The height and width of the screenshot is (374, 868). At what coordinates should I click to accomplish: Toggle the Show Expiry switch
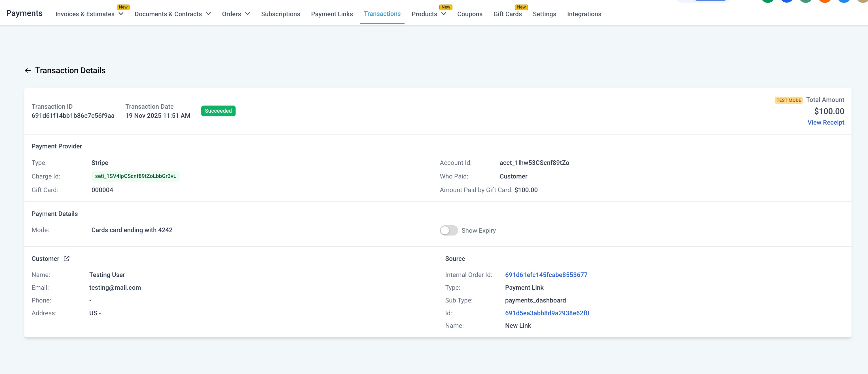pyautogui.click(x=448, y=230)
